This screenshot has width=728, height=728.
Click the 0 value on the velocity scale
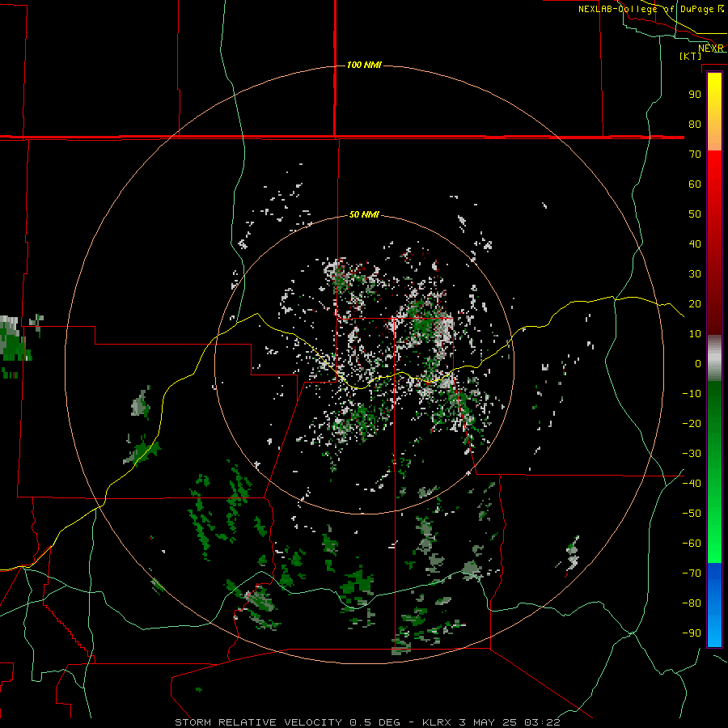[698, 363]
